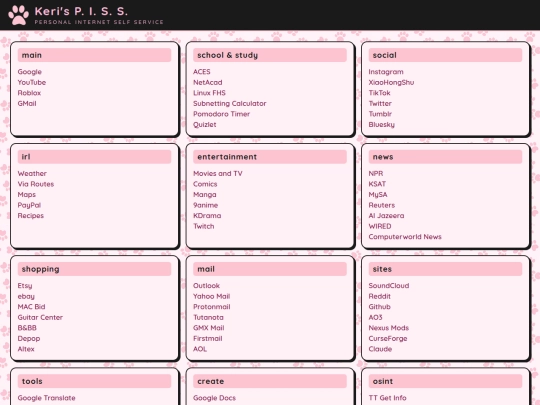Open Movies and TV link
540x405 pixels.
pos(218,174)
